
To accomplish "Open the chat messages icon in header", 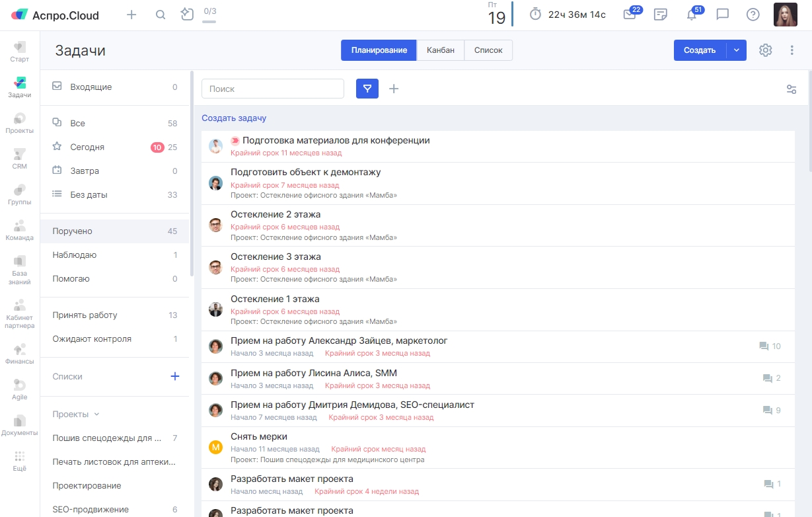I will coord(723,15).
